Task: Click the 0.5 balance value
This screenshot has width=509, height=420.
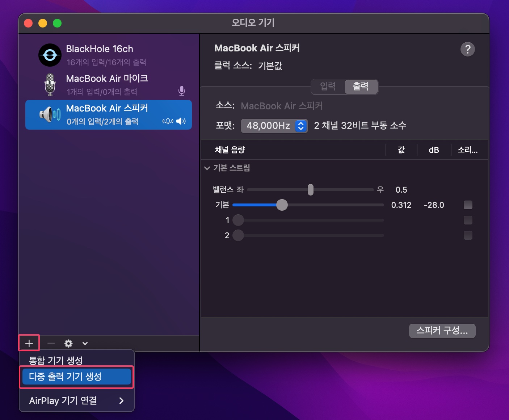Action: [x=401, y=190]
